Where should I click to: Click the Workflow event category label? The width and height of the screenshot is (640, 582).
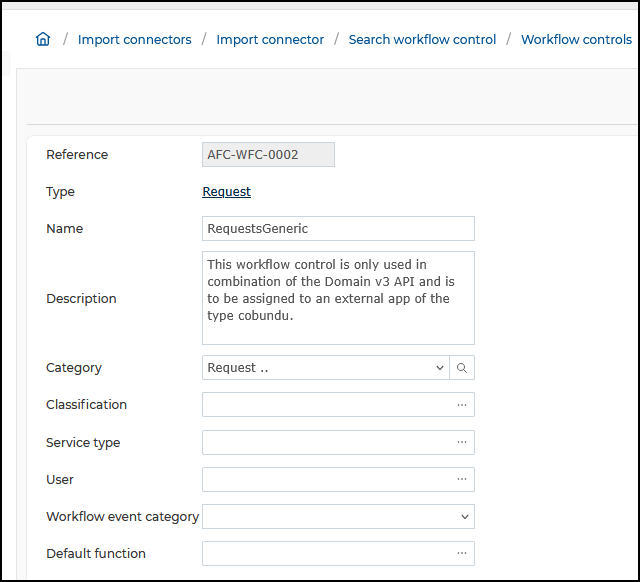pos(122,517)
